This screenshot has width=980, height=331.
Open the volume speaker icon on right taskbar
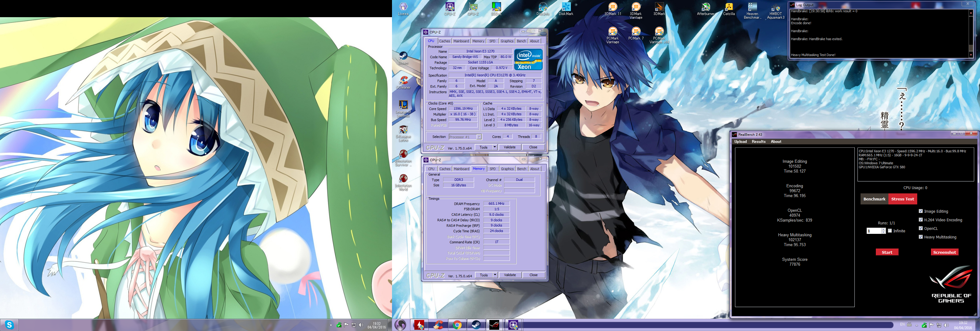click(946, 325)
